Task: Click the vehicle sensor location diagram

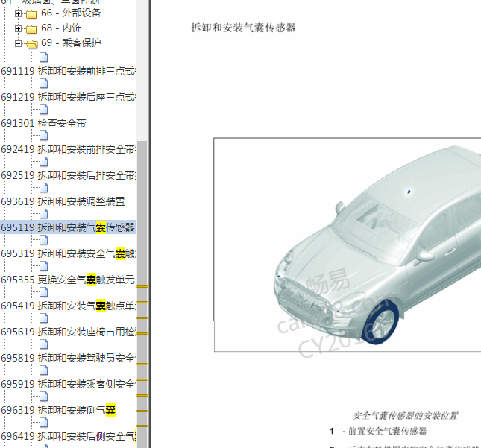Action: (x=348, y=244)
